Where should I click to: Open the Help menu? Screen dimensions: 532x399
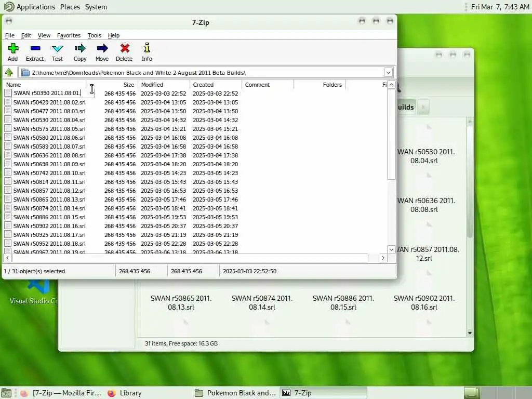[x=114, y=35]
